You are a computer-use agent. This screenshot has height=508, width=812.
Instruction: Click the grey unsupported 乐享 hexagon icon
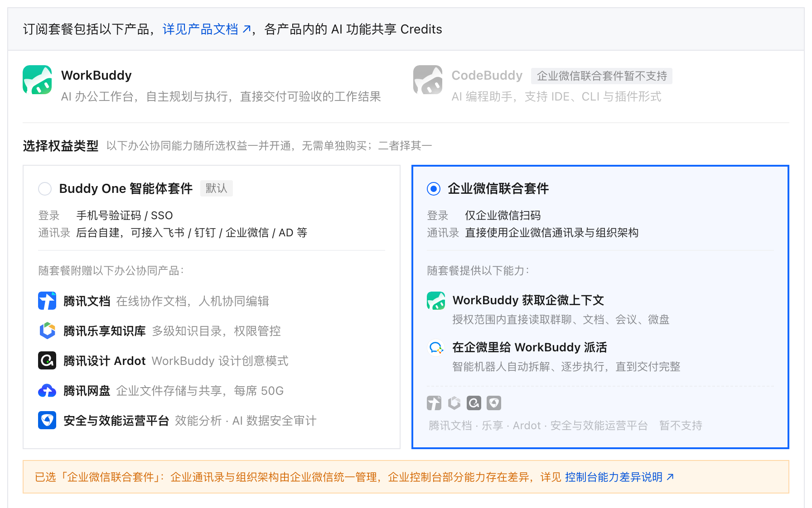pyautogui.click(x=454, y=403)
